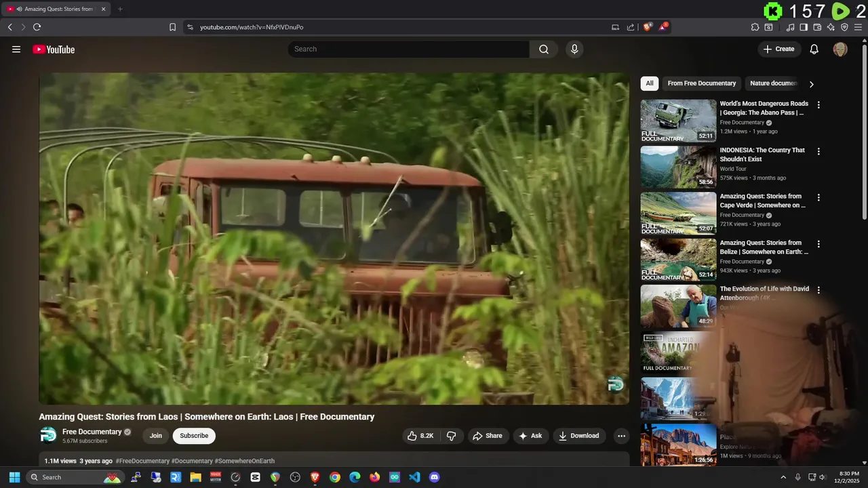Select Nature documentaries chip
The height and width of the screenshot is (488, 868).
coord(773,83)
